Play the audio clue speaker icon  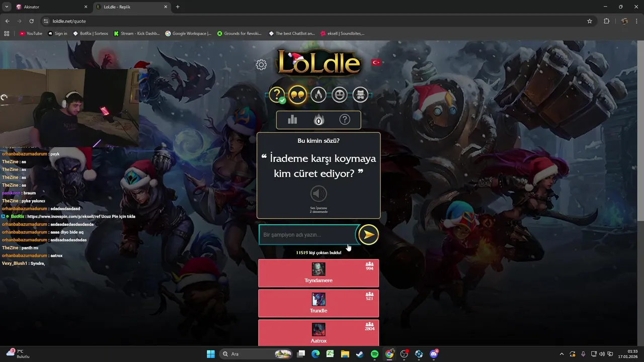(x=318, y=194)
